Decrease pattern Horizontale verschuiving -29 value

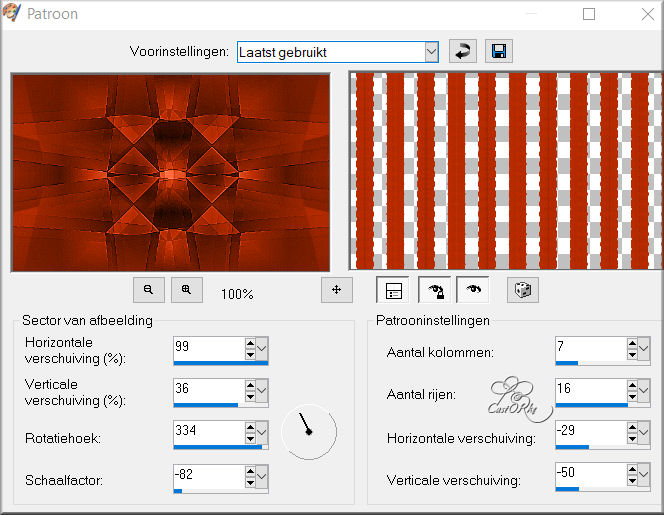tap(632, 438)
